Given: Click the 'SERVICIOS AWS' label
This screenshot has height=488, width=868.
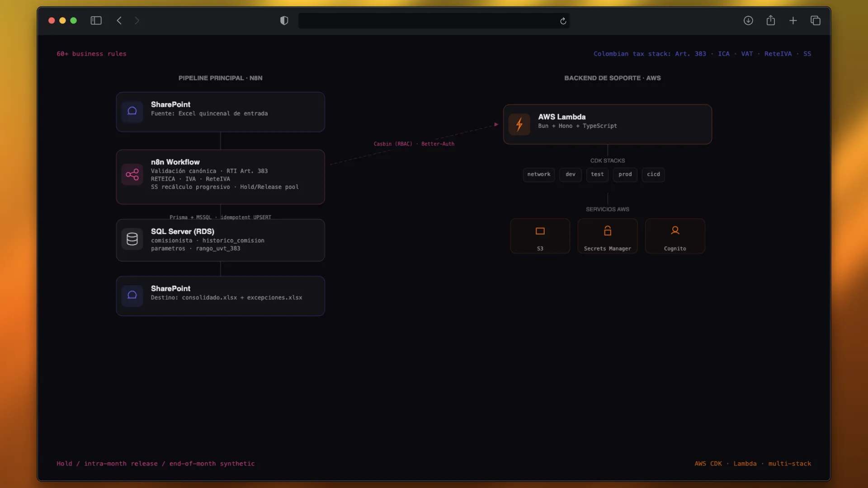Looking at the screenshot, I should pyautogui.click(x=608, y=209).
